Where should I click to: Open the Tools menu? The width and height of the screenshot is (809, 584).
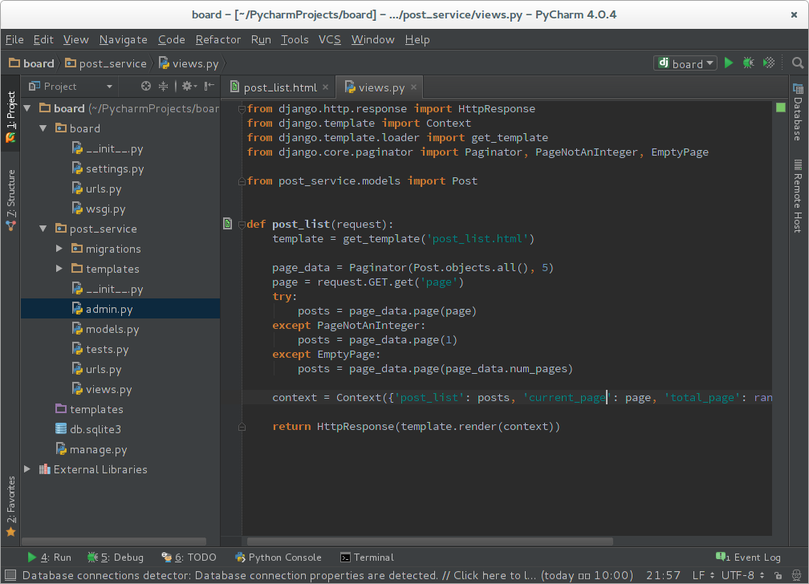click(x=295, y=39)
